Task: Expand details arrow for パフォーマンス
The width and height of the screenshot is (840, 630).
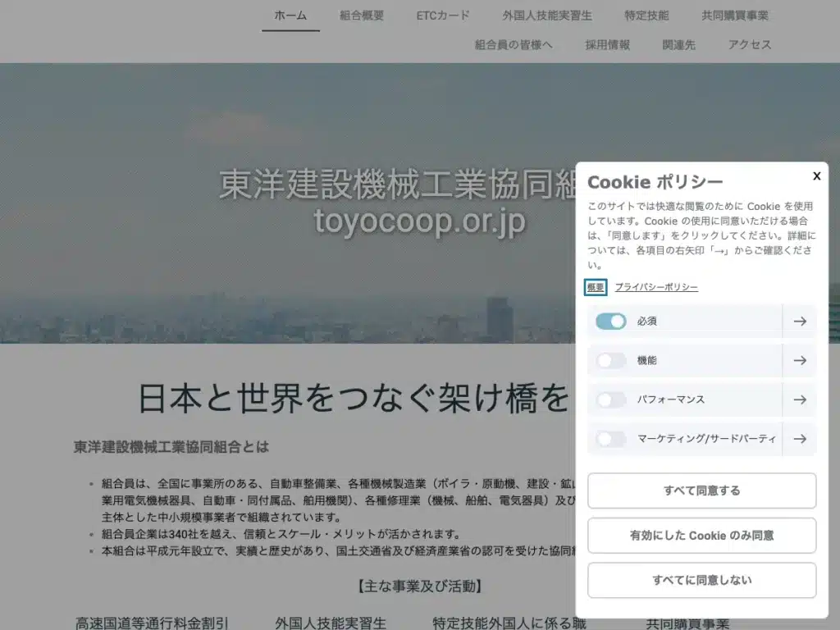Action: click(x=799, y=399)
